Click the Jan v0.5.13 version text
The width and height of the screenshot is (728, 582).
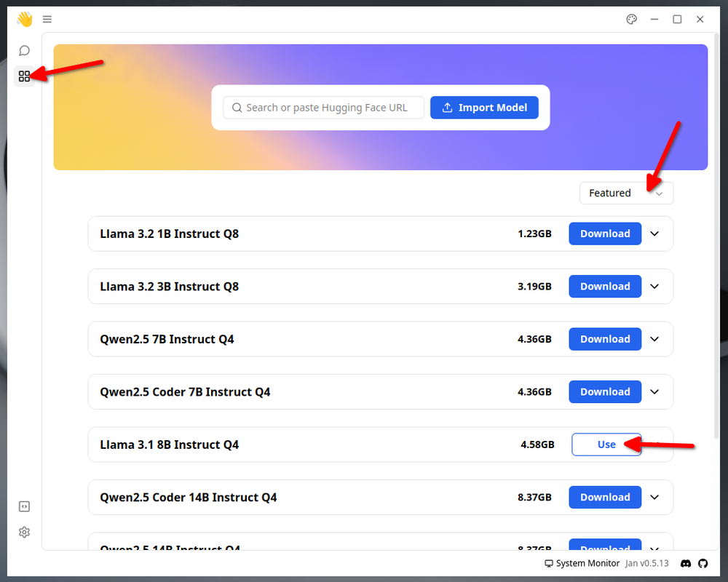click(646, 563)
